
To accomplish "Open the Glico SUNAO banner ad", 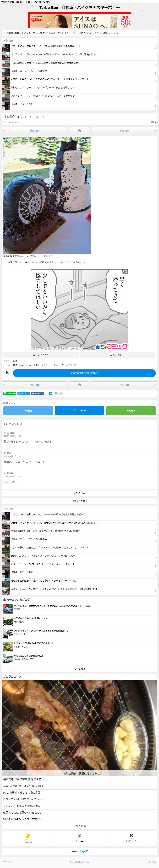I will 79,20.
